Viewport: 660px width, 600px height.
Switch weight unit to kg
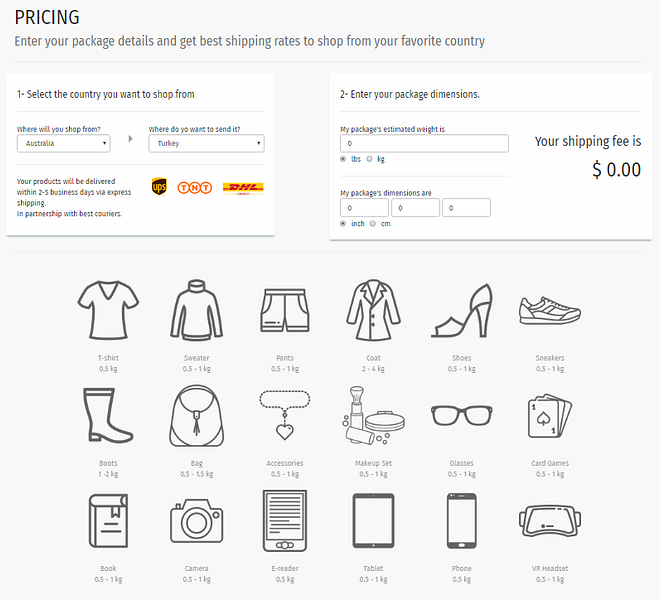click(369, 159)
